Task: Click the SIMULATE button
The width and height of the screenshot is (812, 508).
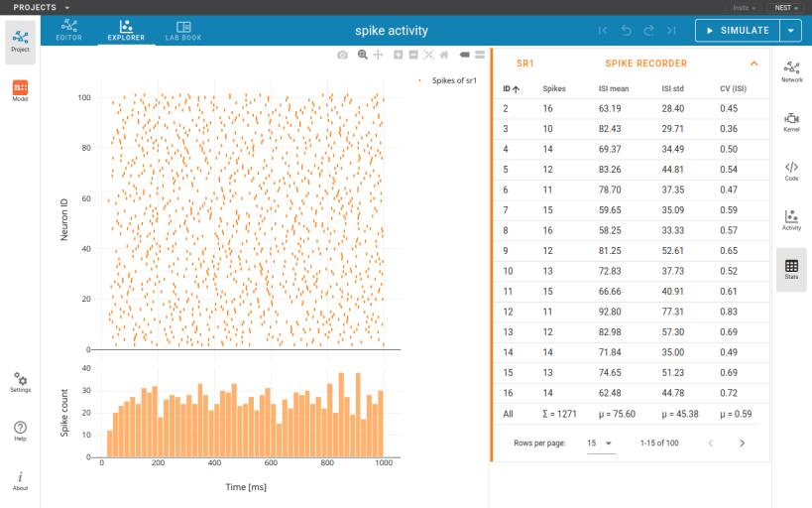Action: coord(738,31)
